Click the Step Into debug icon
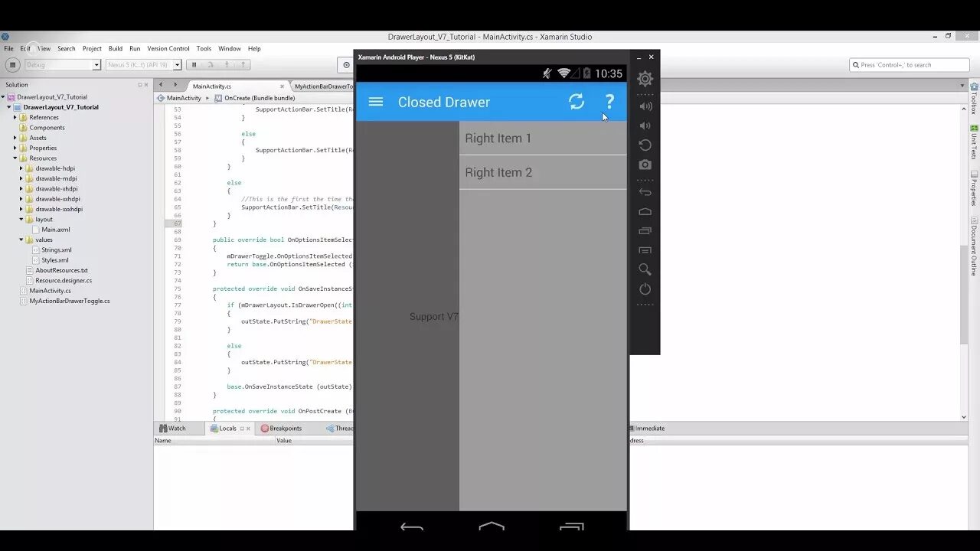 [x=227, y=65]
